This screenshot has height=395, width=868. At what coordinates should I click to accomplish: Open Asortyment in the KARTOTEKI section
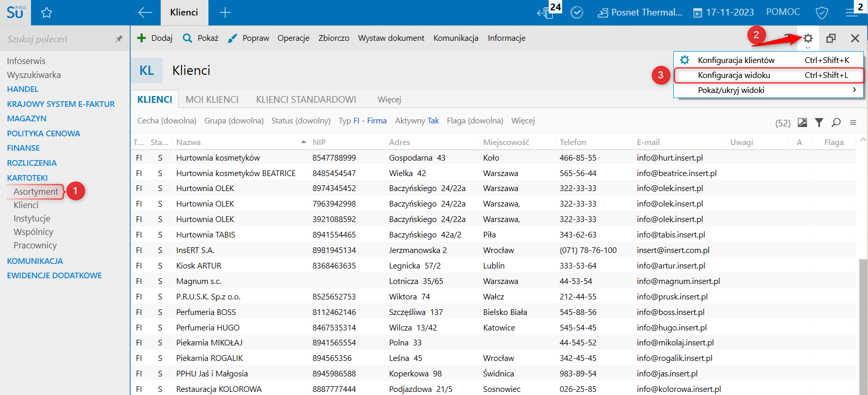(x=36, y=192)
